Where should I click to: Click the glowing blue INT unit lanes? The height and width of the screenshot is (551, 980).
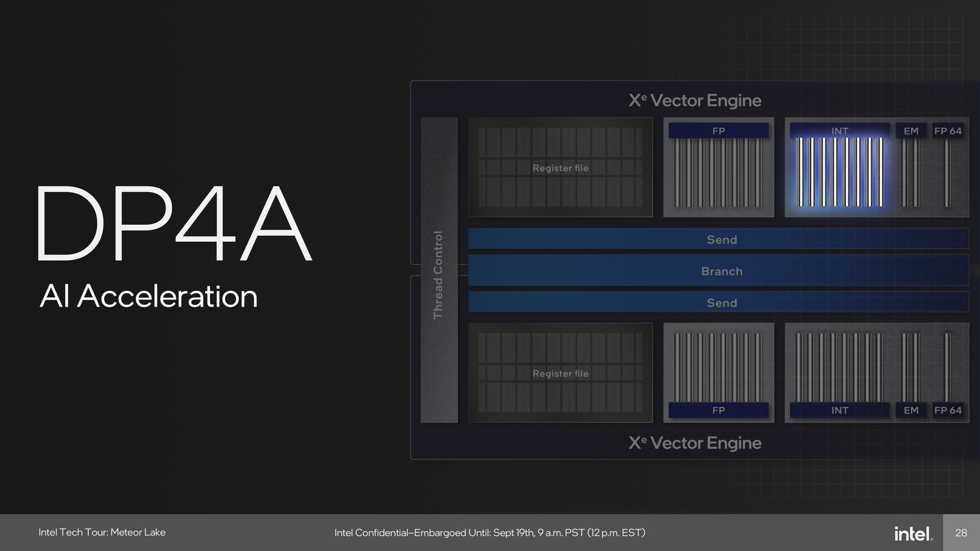840,172
